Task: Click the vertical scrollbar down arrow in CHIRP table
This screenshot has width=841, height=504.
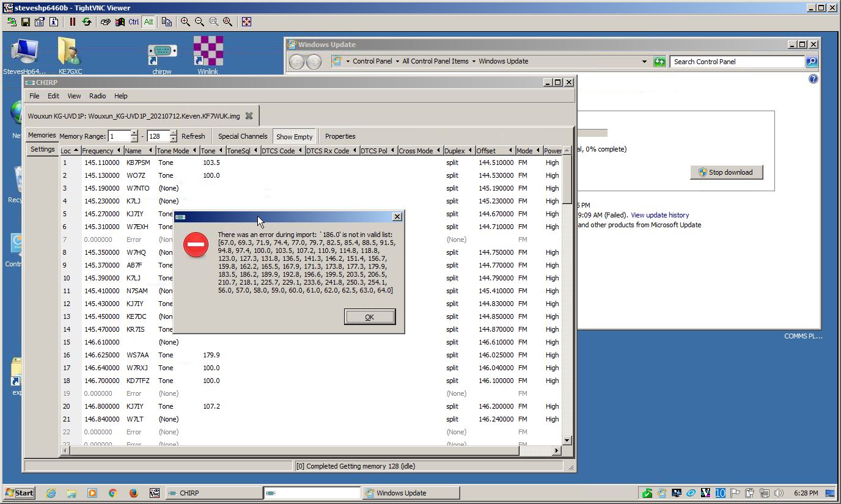Action: [567, 440]
